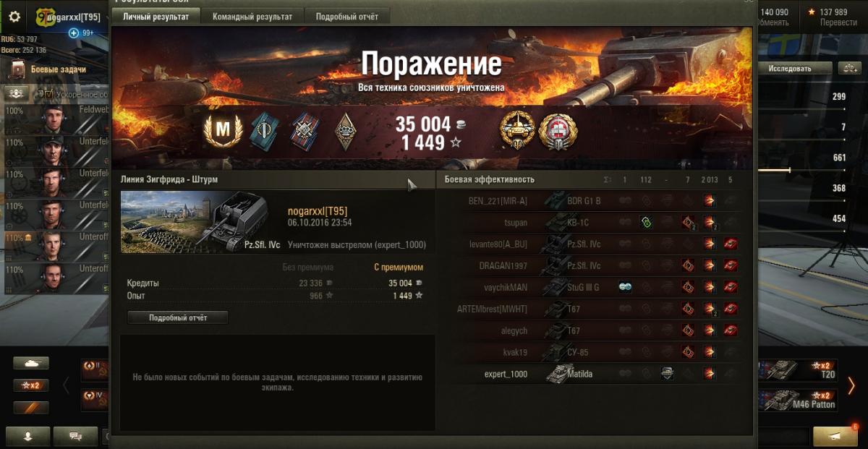The image size is (868, 449).
Task: Click the white tank filter icon button
Action: [x=31, y=364]
